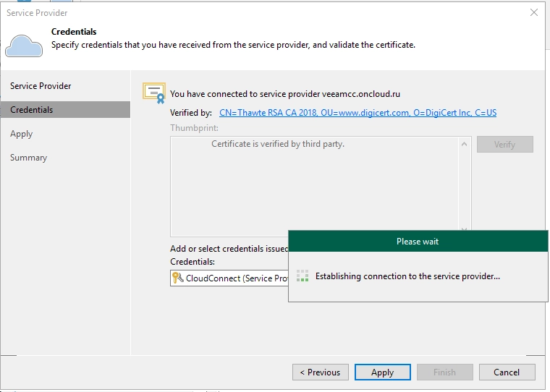Click the green Please wait title bar
Image resolution: width=550 pixels, height=392 pixels.
point(418,241)
